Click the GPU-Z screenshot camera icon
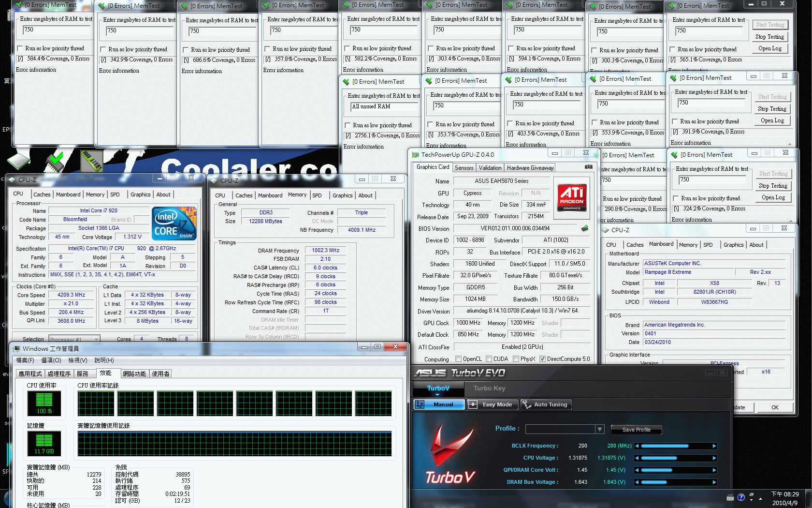This screenshot has height=508, width=812. pyautogui.click(x=588, y=167)
